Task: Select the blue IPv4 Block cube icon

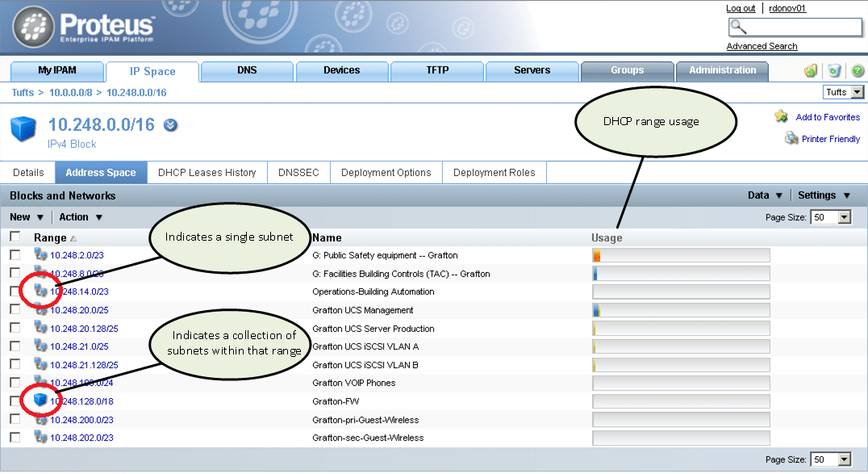Action: tap(23, 128)
